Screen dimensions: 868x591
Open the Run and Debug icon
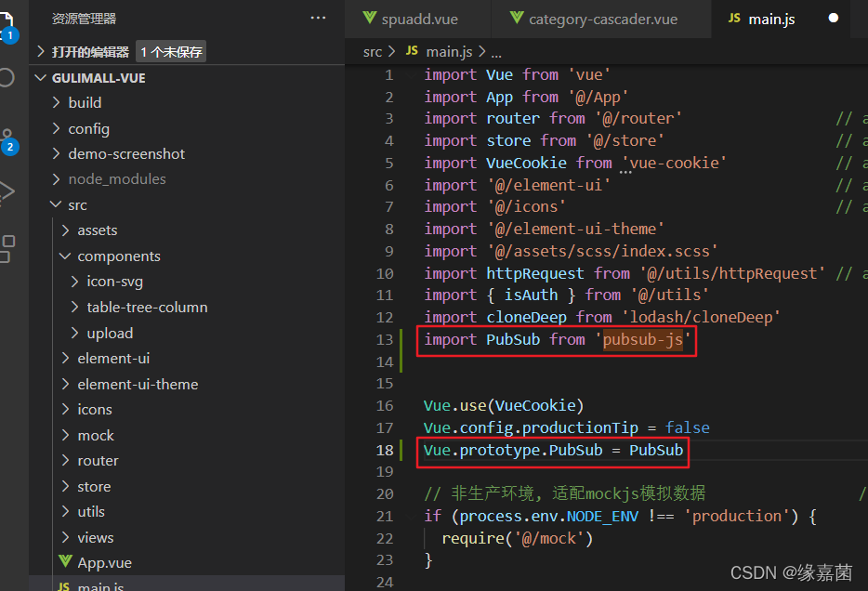[x=7, y=192]
